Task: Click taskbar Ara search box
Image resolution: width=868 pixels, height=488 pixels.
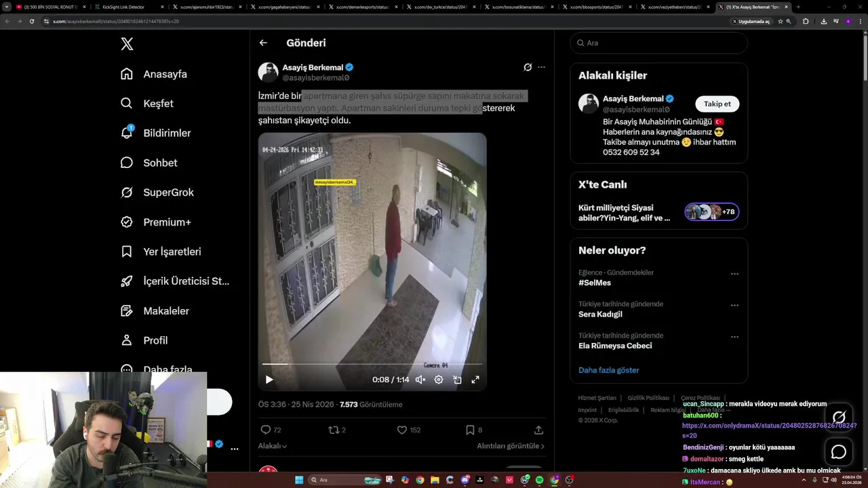Action: pos(346,480)
